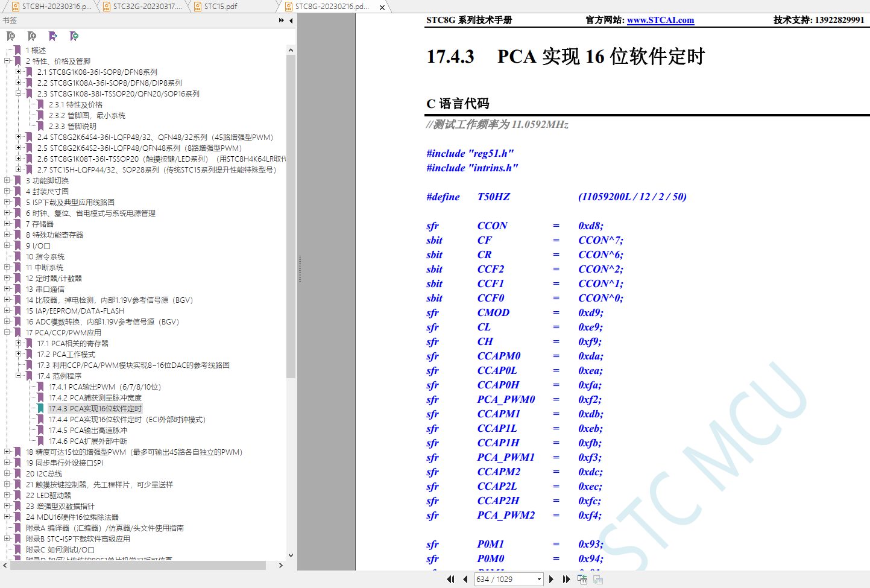Open bookmark '24 MDU16硬件16位乘除法器'
Viewport: 870px width, 588px height.
(x=72, y=517)
